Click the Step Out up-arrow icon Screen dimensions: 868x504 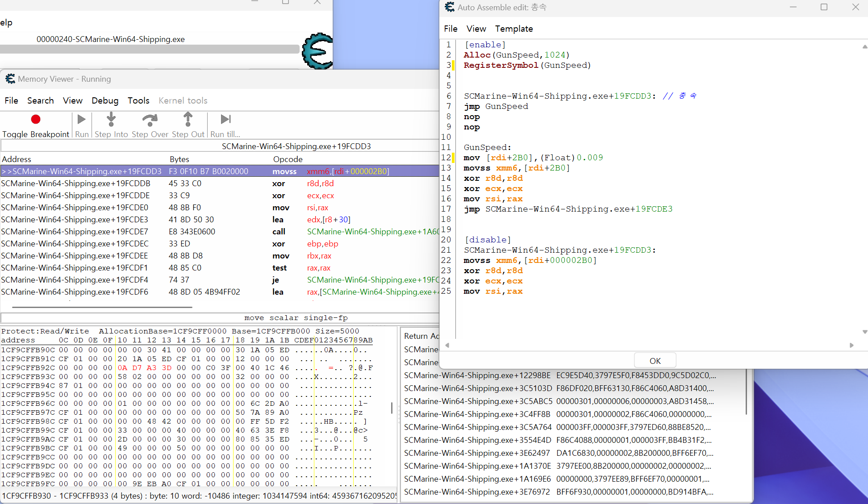(x=188, y=119)
